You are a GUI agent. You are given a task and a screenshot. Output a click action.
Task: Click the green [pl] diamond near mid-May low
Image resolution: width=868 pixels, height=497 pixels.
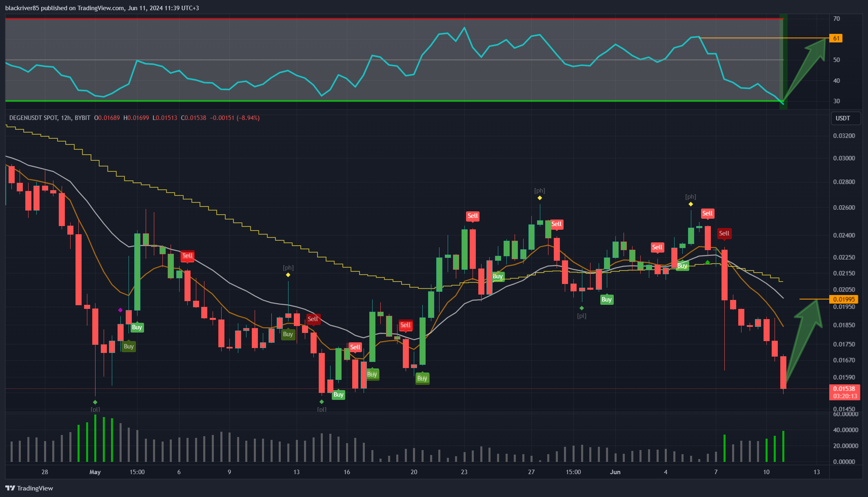point(322,402)
